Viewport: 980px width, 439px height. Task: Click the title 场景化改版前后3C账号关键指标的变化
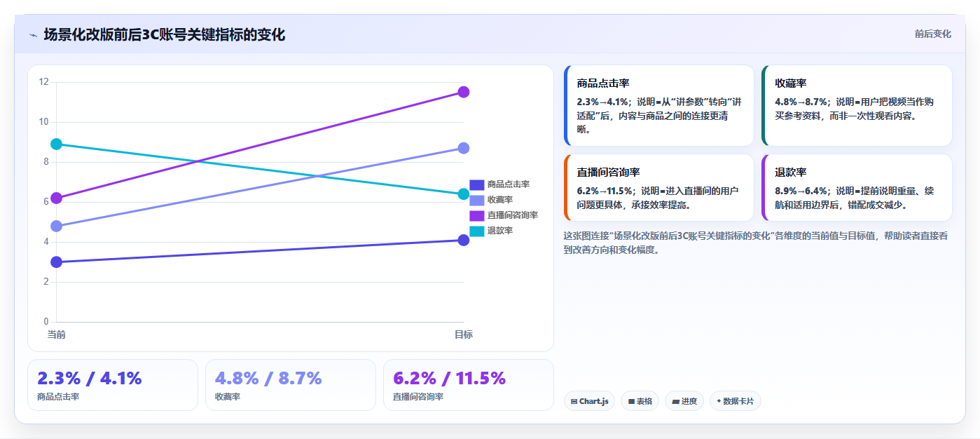[165, 35]
